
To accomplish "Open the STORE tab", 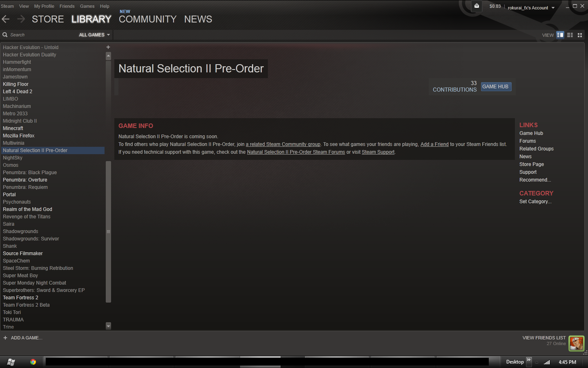I will tap(48, 19).
